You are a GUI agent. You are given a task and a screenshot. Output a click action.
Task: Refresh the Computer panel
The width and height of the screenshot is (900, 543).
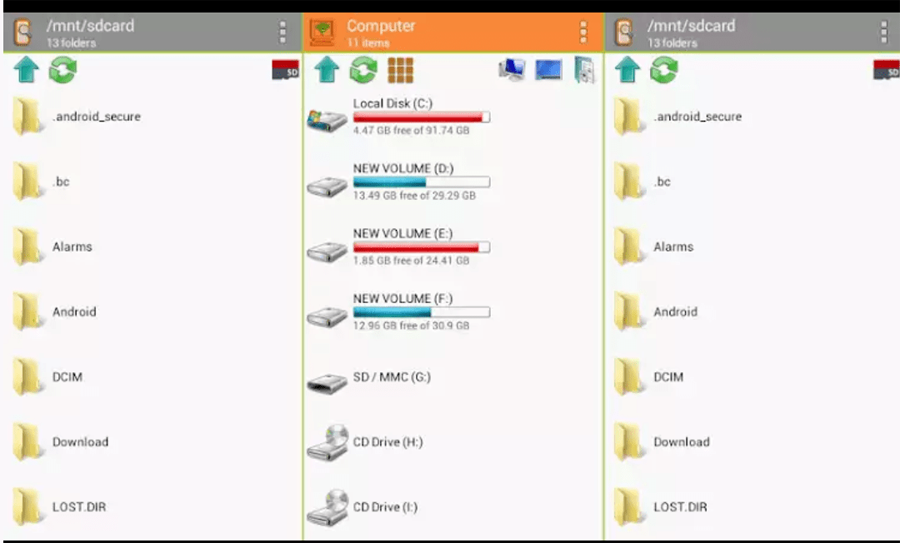pyautogui.click(x=363, y=70)
